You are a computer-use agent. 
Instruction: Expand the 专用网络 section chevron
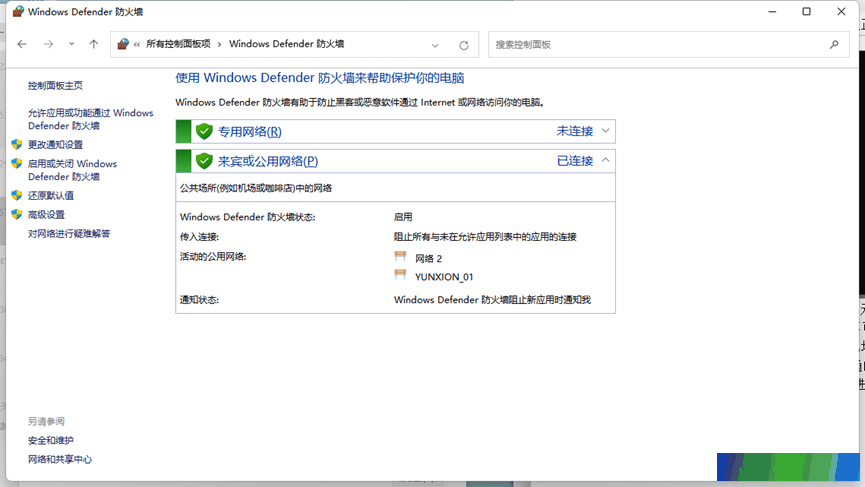606,131
